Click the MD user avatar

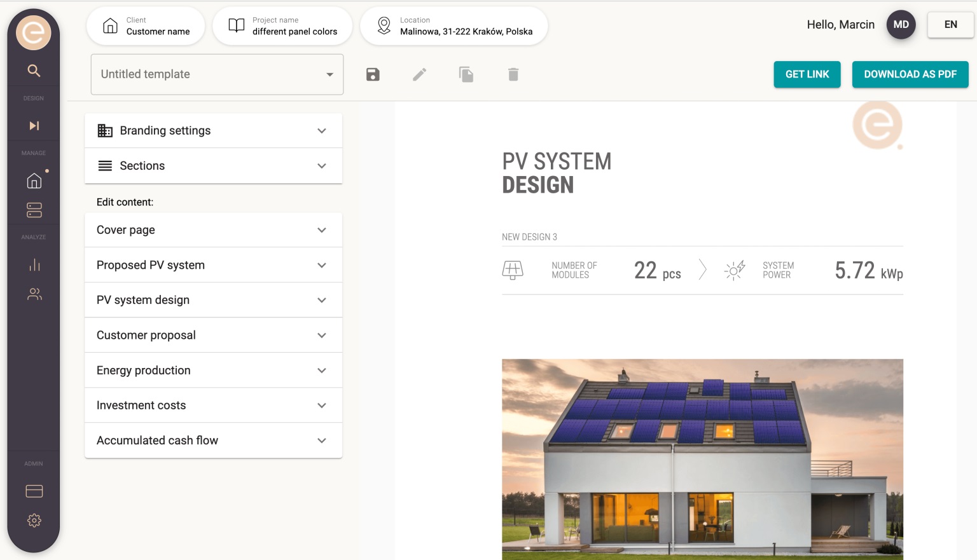click(901, 25)
